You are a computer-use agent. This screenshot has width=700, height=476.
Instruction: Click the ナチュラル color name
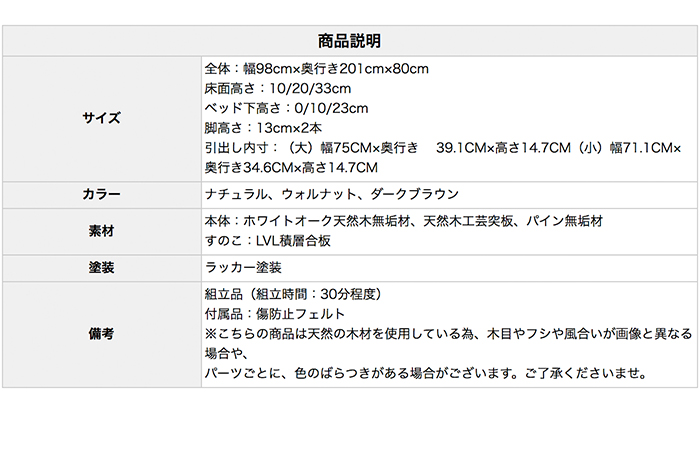click(235, 194)
